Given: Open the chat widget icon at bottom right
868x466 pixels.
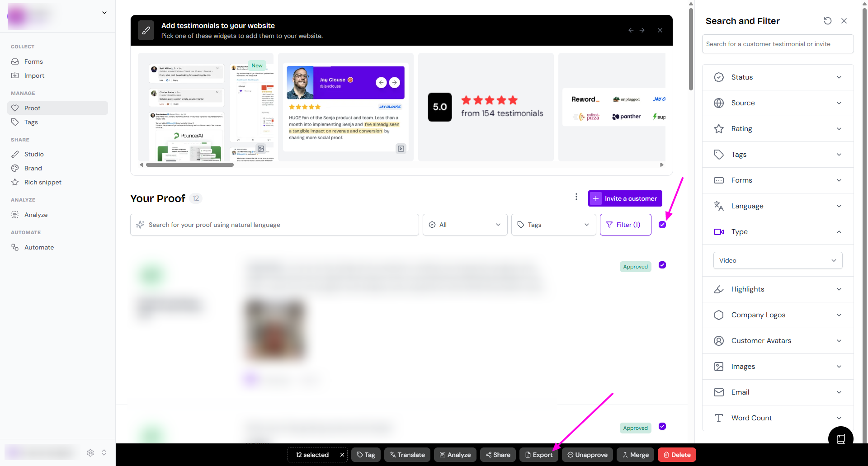Looking at the screenshot, I should pos(840,438).
